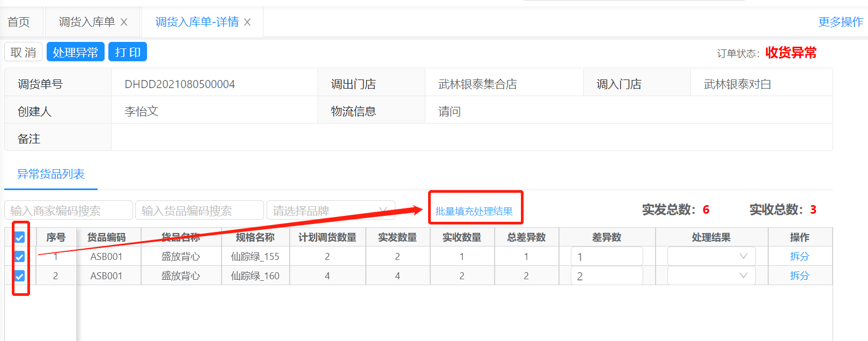This screenshot has height=341, width=868.
Task: Open 处理结果 dropdown for 仙踪绿_155 row
Action: click(711, 257)
